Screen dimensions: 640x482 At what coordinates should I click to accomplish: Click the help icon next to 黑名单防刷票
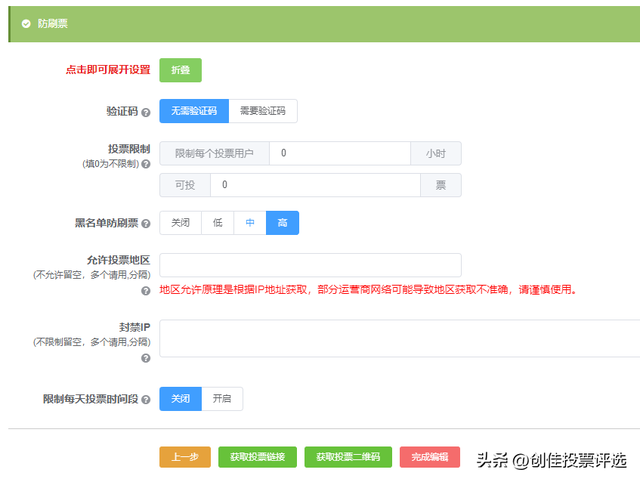[146, 224]
